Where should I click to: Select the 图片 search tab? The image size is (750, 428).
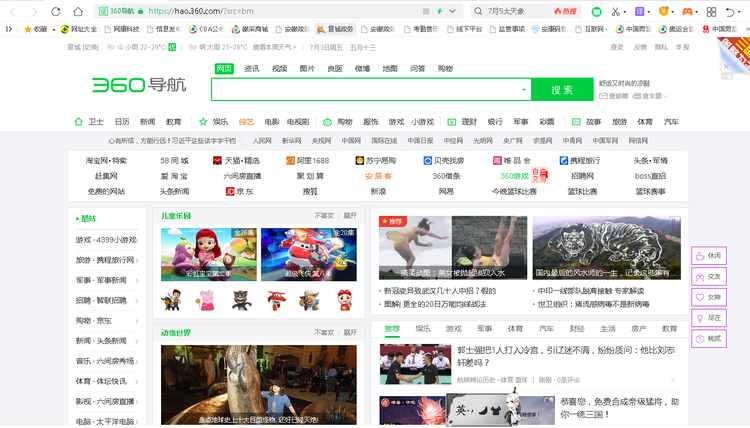[x=307, y=68]
